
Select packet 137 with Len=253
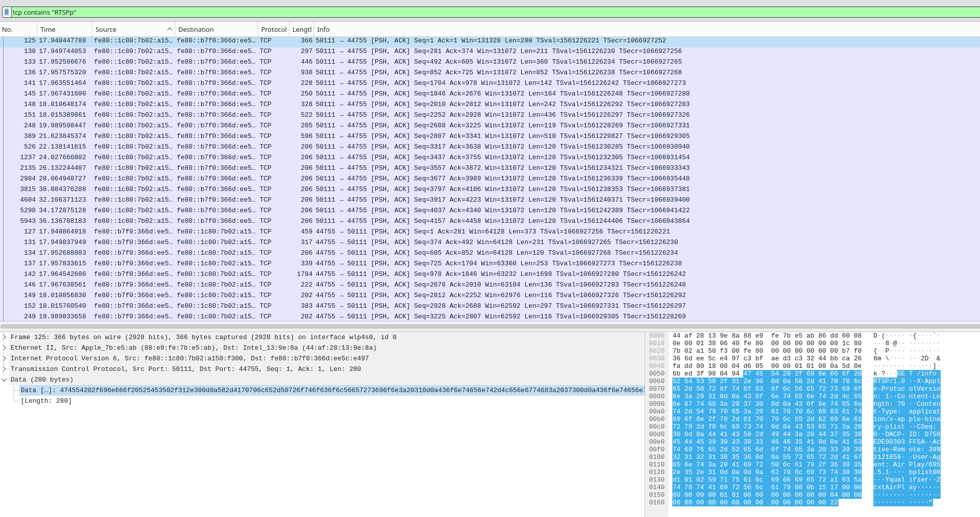[490, 263]
